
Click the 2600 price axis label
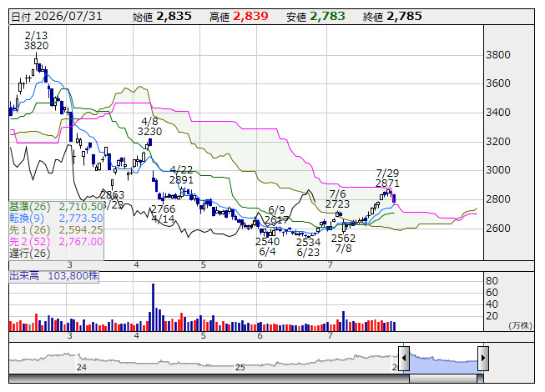point(498,229)
